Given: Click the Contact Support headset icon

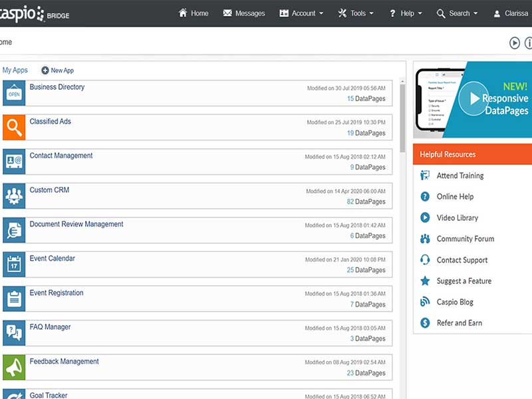Looking at the screenshot, I should [425, 259].
